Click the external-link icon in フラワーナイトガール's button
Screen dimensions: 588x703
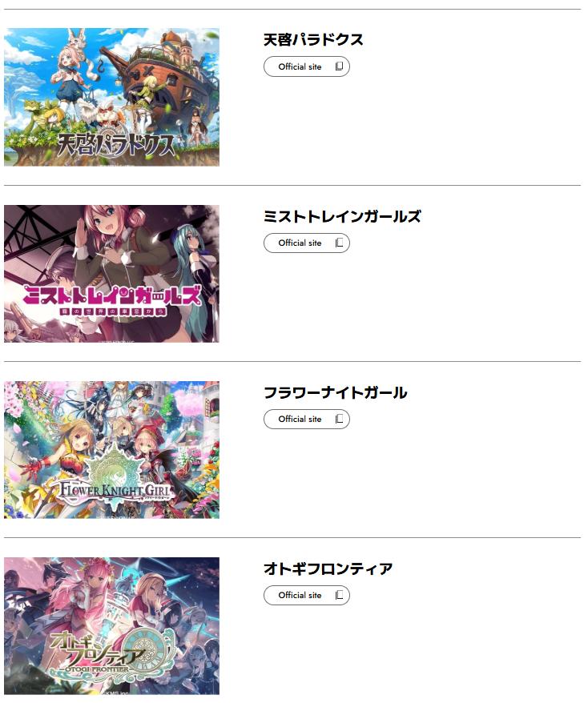click(x=339, y=419)
